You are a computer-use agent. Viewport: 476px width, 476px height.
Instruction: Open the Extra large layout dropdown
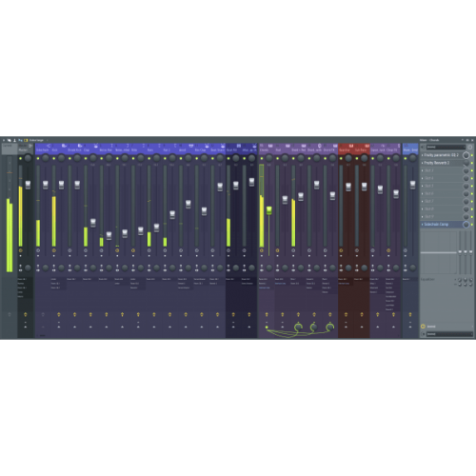(36, 140)
